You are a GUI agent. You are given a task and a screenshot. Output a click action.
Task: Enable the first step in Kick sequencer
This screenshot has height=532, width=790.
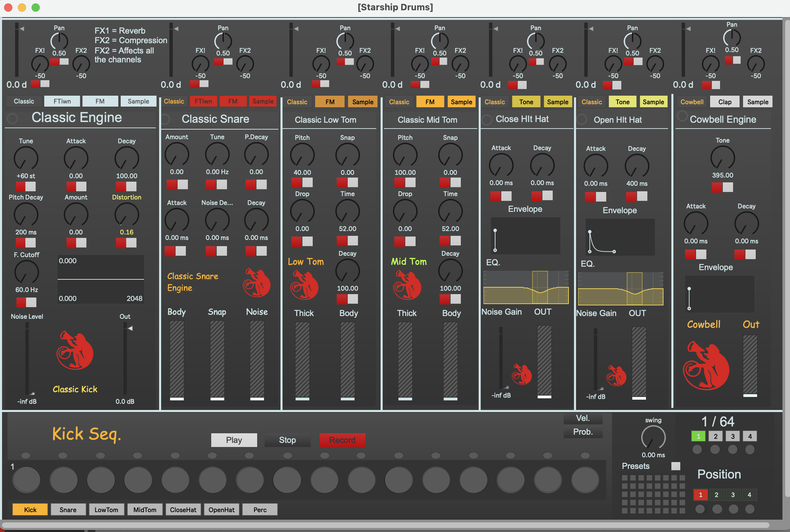click(26, 480)
